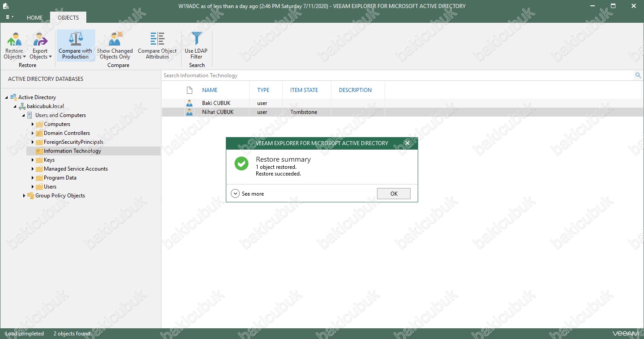Close the Restore summary dialog
Image resolution: width=644 pixels, height=339 pixels.
[x=407, y=143]
